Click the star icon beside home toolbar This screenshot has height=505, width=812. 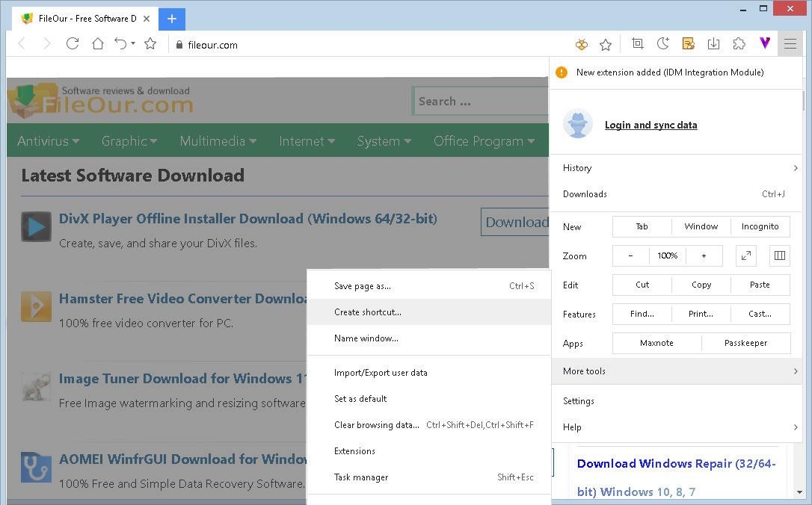(x=150, y=44)
